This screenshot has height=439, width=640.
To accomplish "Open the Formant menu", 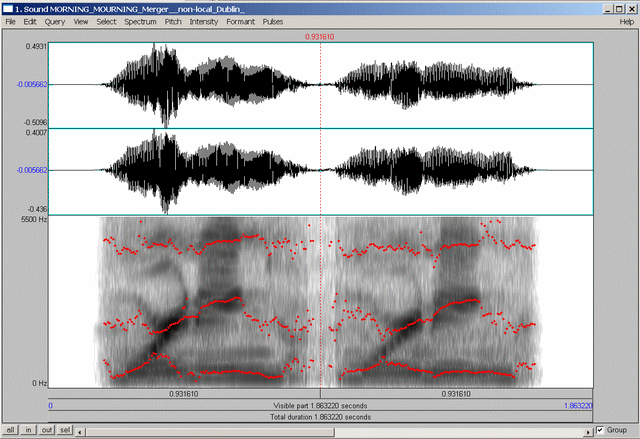I will point(241,21).
